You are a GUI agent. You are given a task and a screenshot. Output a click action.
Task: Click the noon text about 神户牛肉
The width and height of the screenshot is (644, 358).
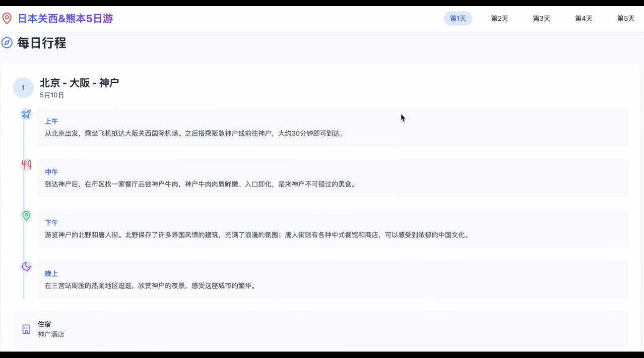click(200, 184)
